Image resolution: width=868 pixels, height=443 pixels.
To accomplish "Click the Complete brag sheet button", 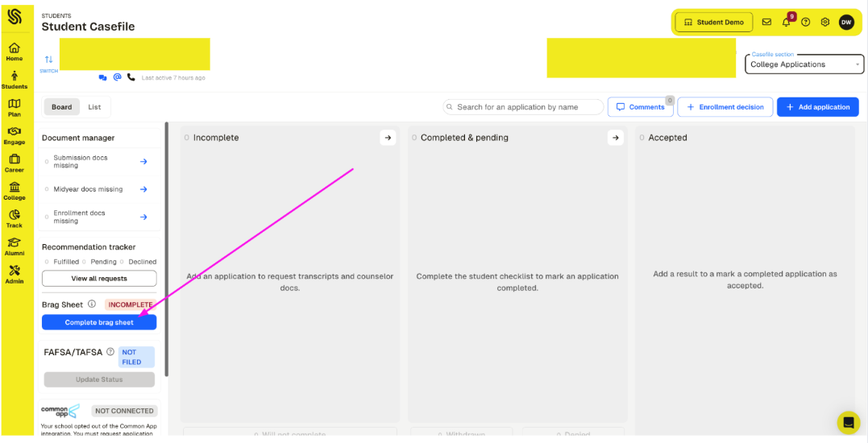I will (x=99, y=322).
